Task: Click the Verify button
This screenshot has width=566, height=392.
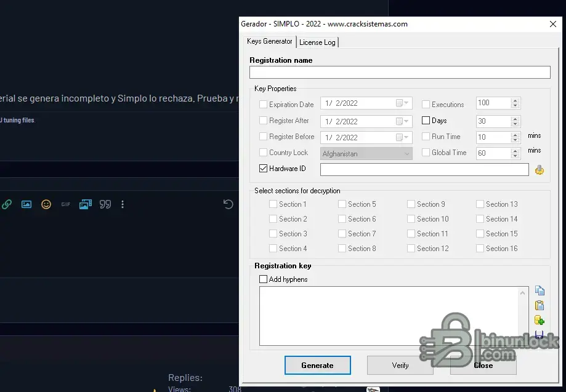Action: (400, 366)
